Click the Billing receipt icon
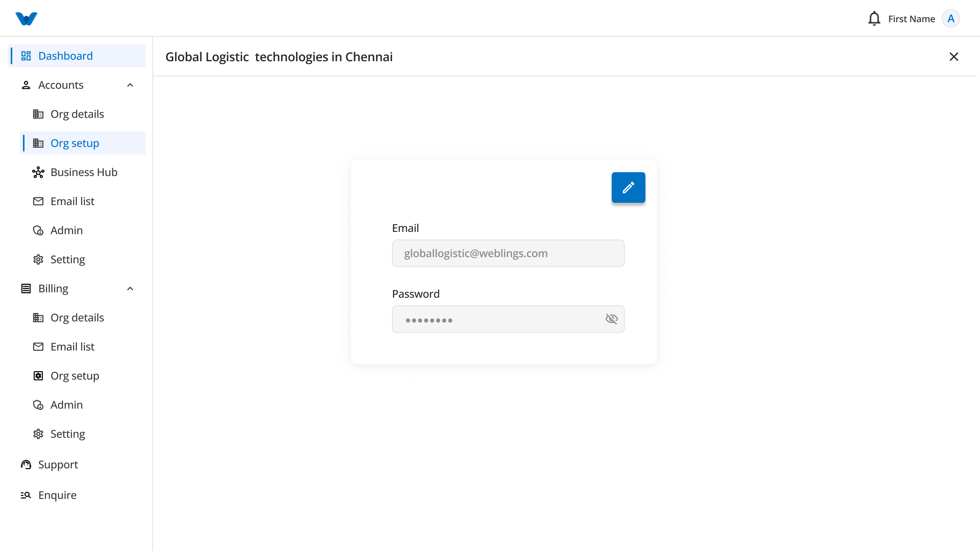This screenshot has height=551, width=980. click(x=26, y=289)
